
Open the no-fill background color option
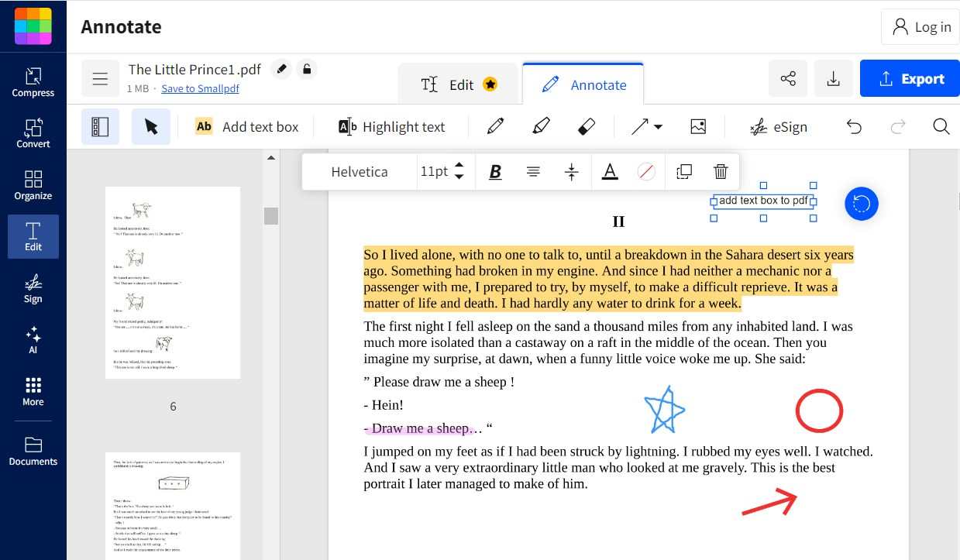point(646,172)
